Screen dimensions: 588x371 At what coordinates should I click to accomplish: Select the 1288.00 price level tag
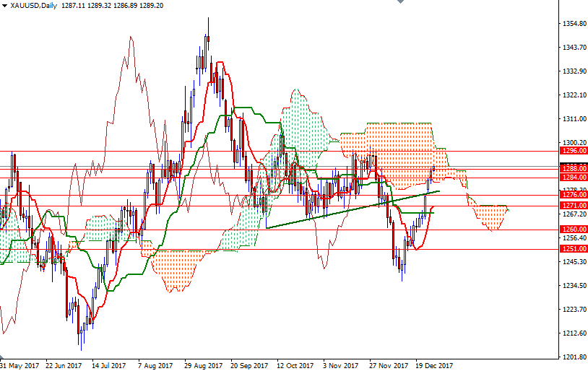(574, 168)
